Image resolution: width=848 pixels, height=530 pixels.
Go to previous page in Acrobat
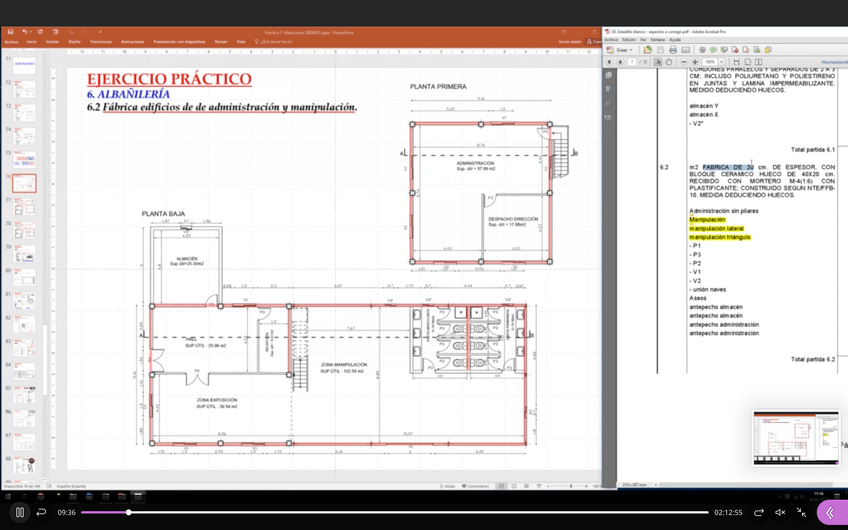[x=610, y=62]
